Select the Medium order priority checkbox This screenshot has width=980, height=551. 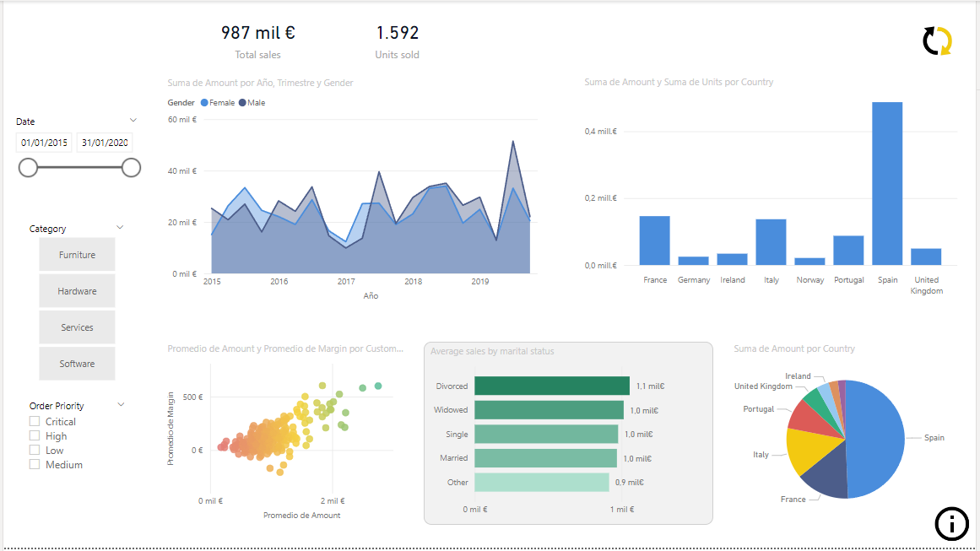click(35, 464)
